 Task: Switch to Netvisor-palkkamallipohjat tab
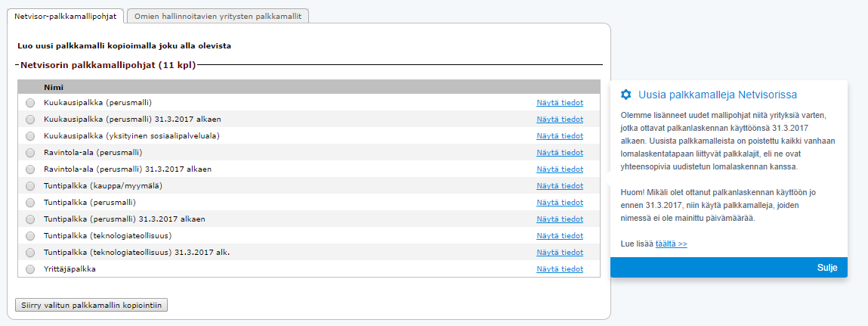pos(64,17)
